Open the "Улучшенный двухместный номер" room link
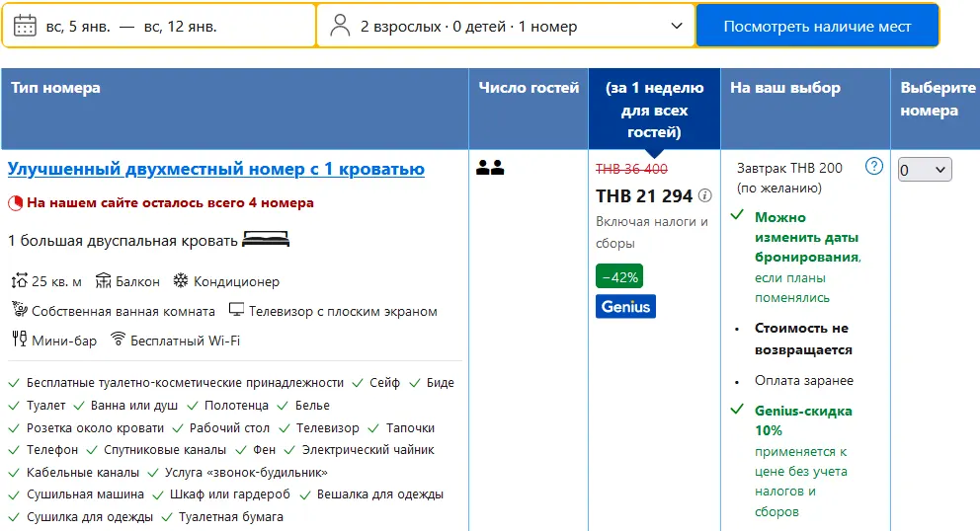The width and height of the screenshot is (980, 531). coord(215,169)
